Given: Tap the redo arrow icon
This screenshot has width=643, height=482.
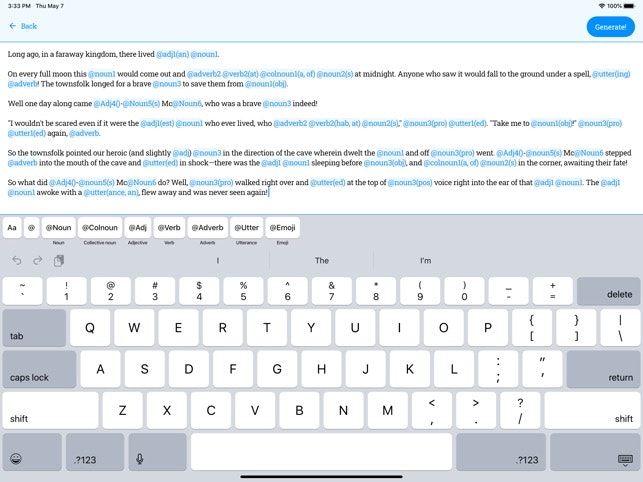Looking at the screenshot, I should click(x=38, y=260).
